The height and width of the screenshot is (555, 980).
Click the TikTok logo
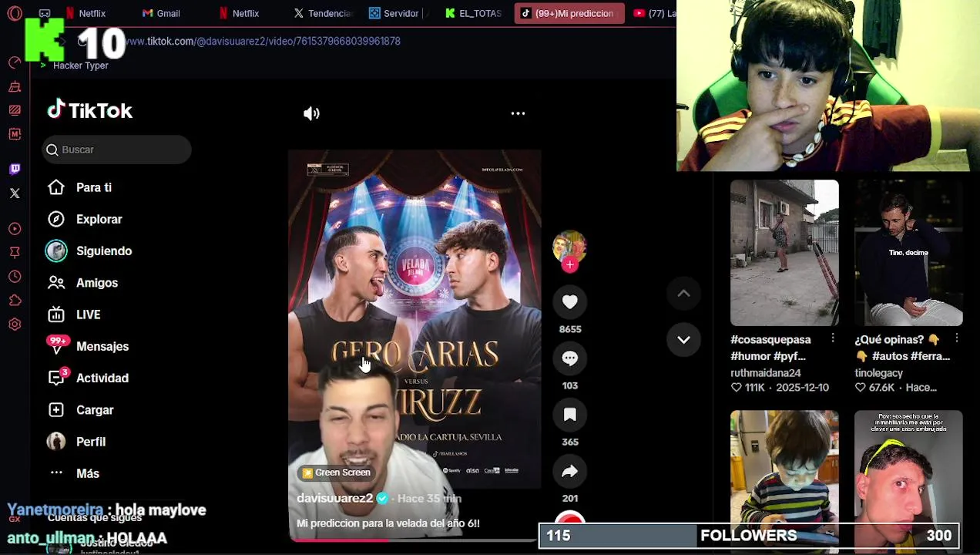(89, 111)
